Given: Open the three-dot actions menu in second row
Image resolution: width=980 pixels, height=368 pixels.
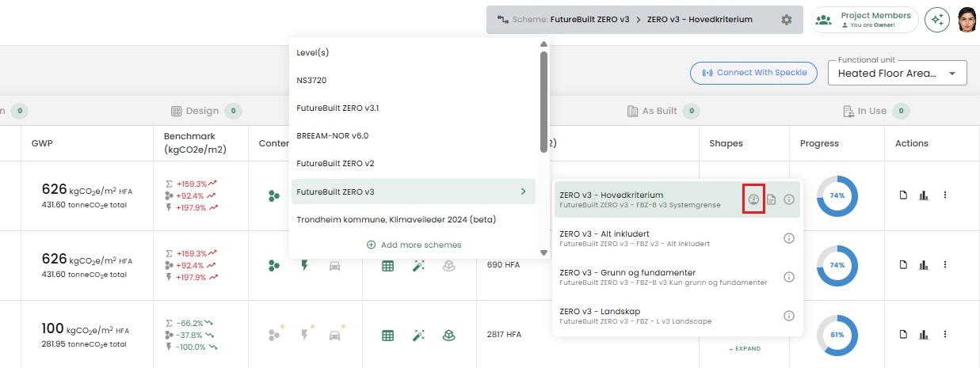Looking at the screenshot, I should point(944,265).
